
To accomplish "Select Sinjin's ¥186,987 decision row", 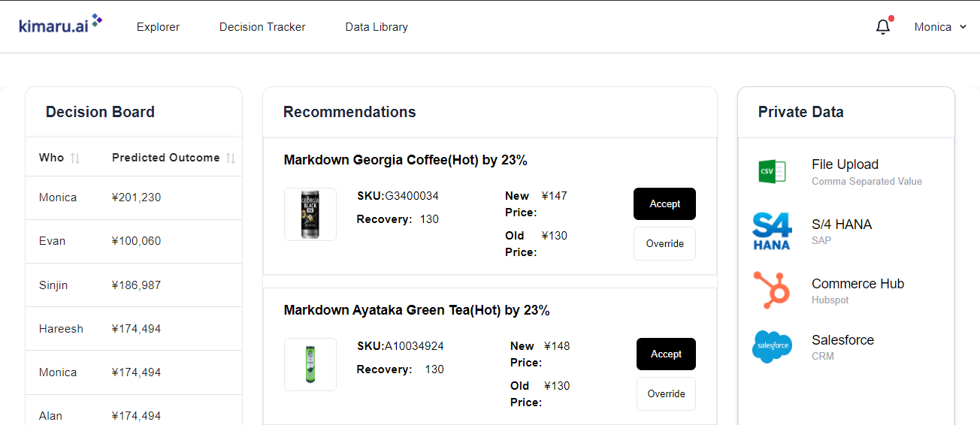I will pyautogui.click(x=134, y=285).
